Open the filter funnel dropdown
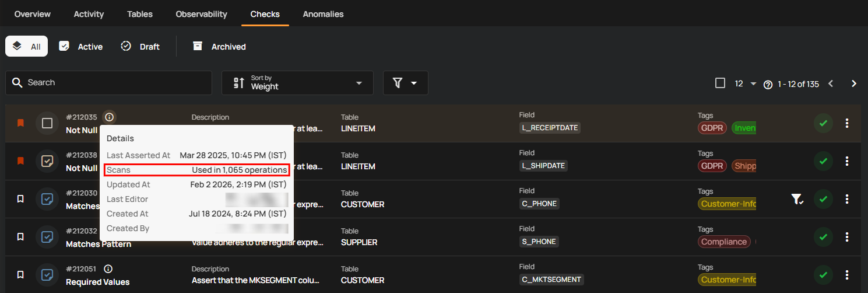The image size is (868, 293). pos(405,83)
